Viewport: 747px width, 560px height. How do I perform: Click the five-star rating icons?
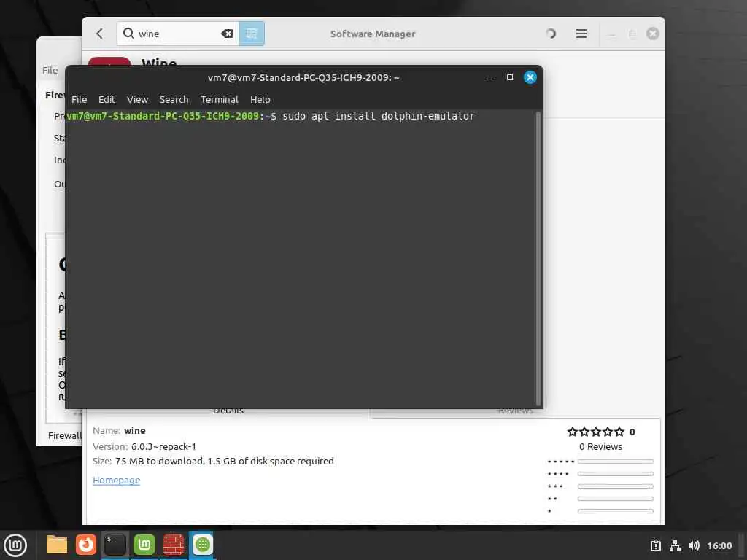pyautogui.click(x=595, y=432)
